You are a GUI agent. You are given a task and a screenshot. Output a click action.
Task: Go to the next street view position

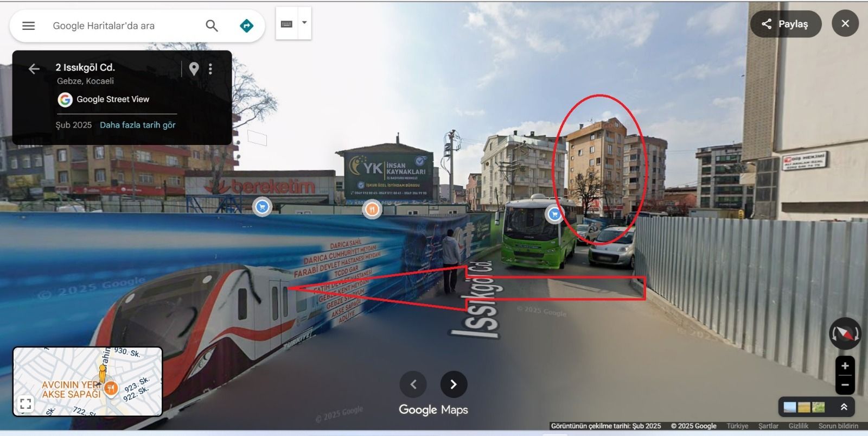(x=454, y=384)
